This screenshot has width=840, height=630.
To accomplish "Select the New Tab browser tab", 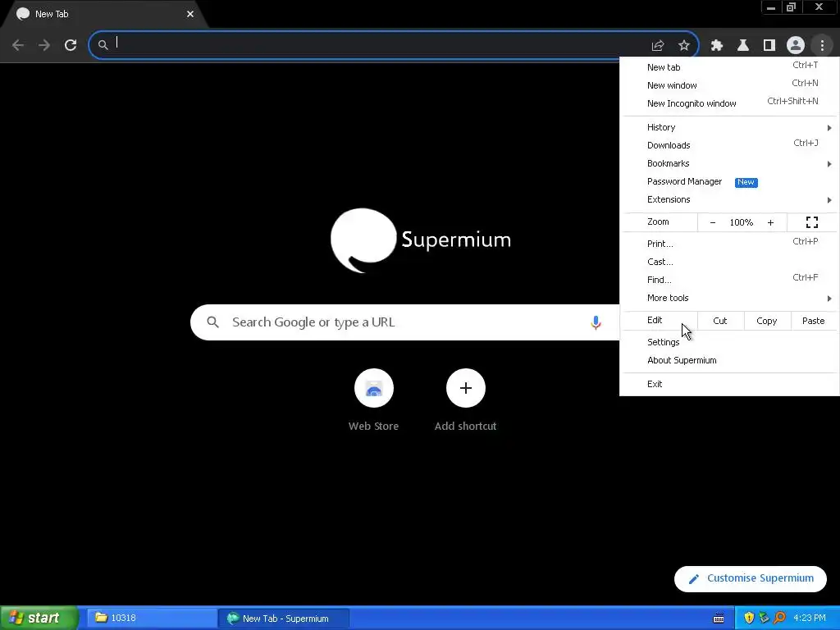I will (x=104, y=14).
